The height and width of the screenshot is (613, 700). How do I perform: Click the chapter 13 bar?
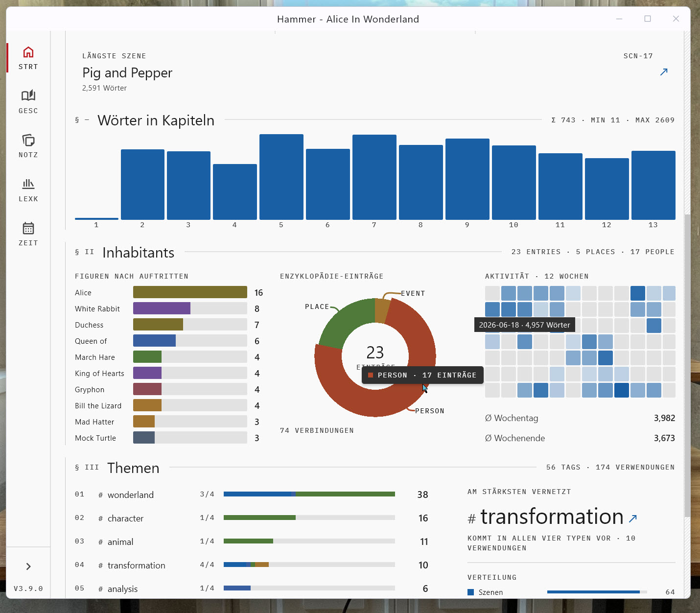pyautogui.click(x=653, y=185)
